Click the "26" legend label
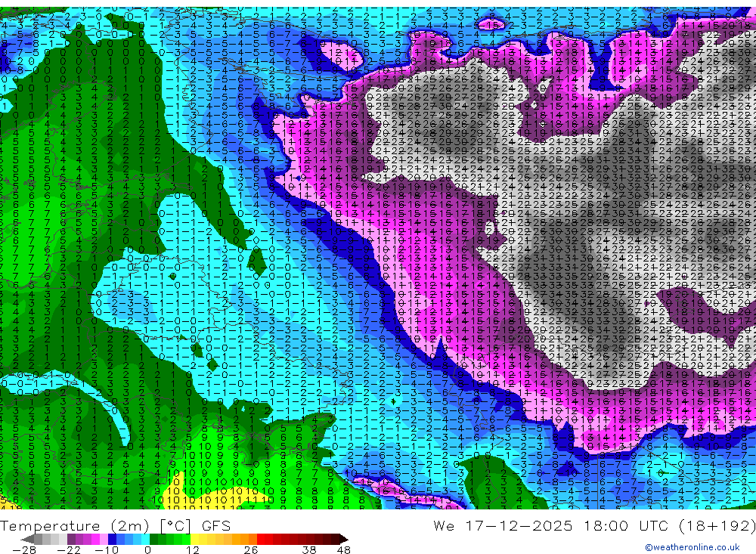 251,550
